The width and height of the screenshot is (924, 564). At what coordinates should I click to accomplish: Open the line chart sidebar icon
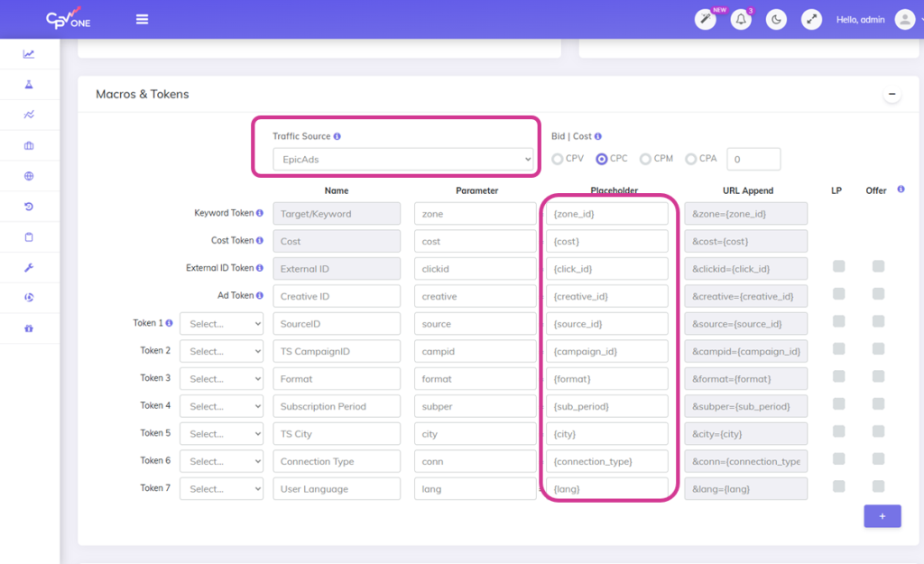tap(29, 54)
